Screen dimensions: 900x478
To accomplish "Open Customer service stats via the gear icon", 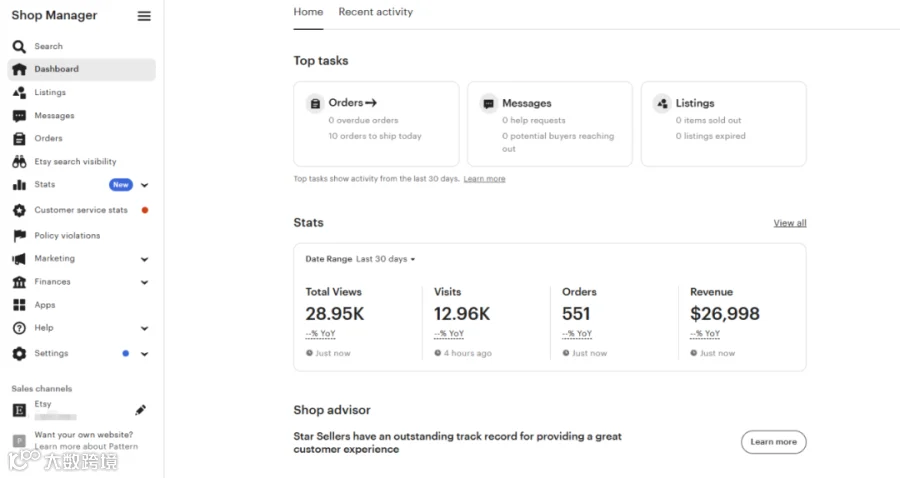I will point(20,211).
